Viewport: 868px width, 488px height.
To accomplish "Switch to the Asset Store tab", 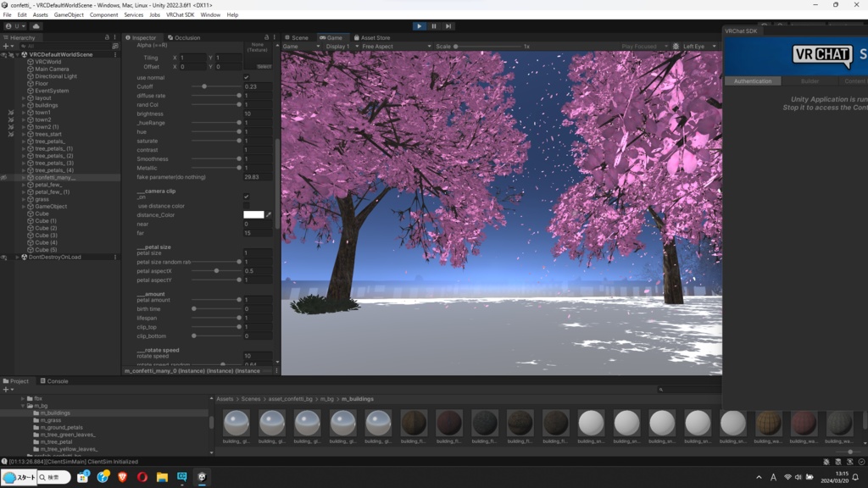I will tap(372, 37).
